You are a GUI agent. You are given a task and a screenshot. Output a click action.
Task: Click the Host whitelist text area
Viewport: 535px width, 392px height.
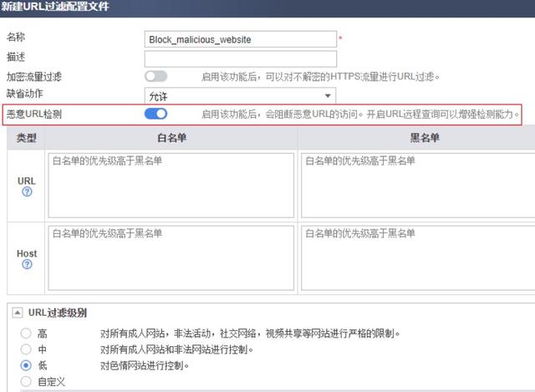(x=171, y=258)
